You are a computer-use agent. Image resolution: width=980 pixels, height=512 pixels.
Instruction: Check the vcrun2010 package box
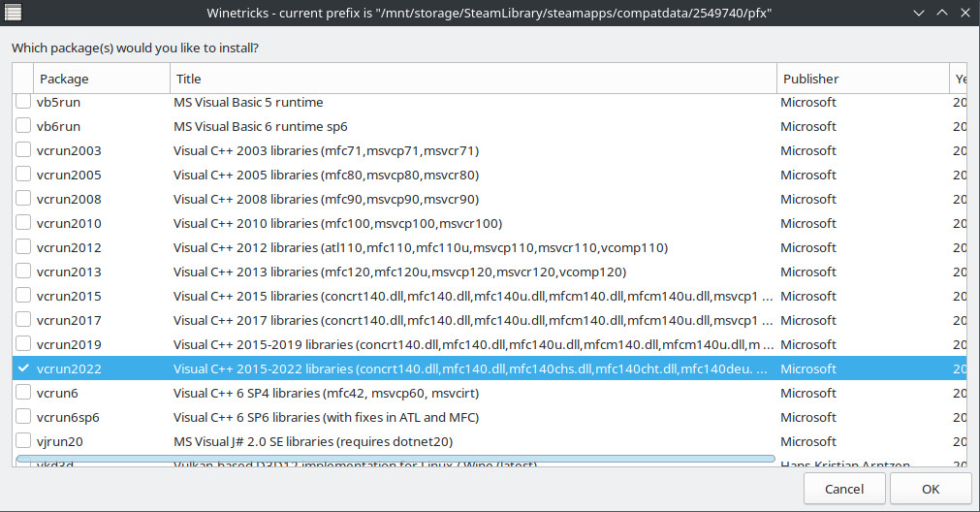pyautogui.click(x=23, y=223)
